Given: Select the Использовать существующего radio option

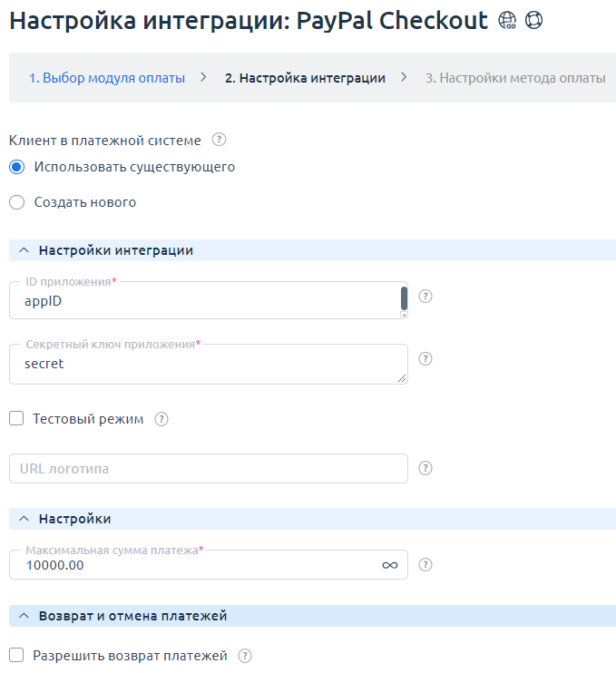Looking at the screenshot, I should [16, 167].
